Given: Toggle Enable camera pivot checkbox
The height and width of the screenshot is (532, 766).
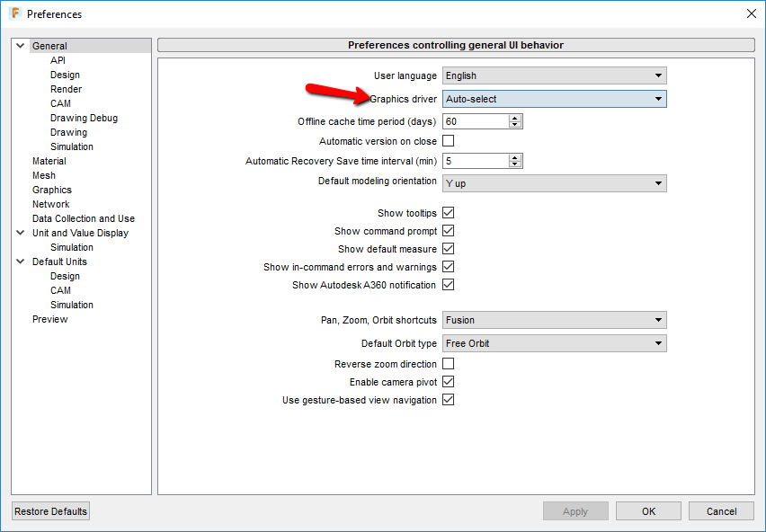Looking at the screenshot, I should point(448,382).
